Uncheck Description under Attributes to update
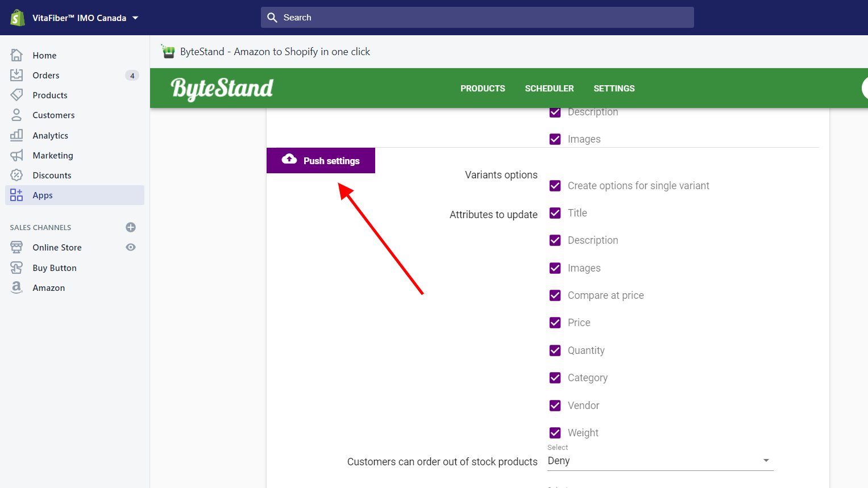Viewport: 868px width, 488px height. (555, 240)
